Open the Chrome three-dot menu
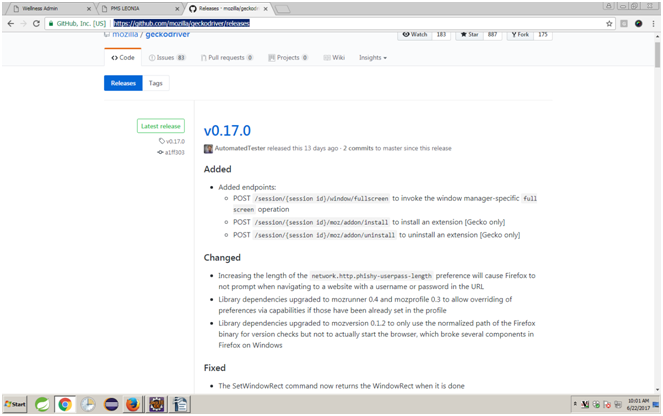Screen dimensions: 663x416 click(653, 24)
